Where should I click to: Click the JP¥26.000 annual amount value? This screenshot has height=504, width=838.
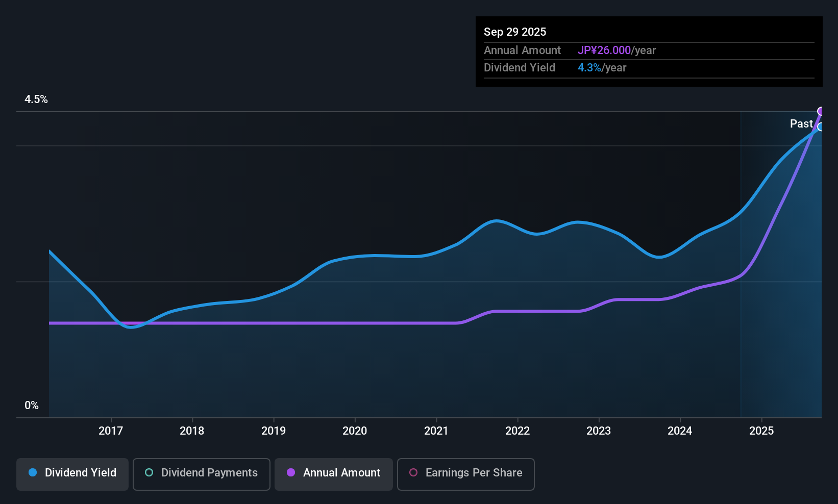[x=604, y=51]
